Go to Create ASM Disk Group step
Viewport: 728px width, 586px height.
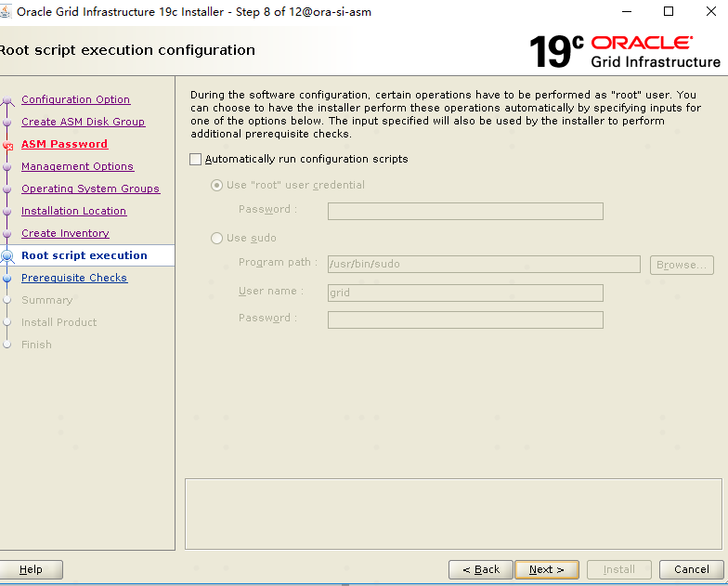[84, 122]
